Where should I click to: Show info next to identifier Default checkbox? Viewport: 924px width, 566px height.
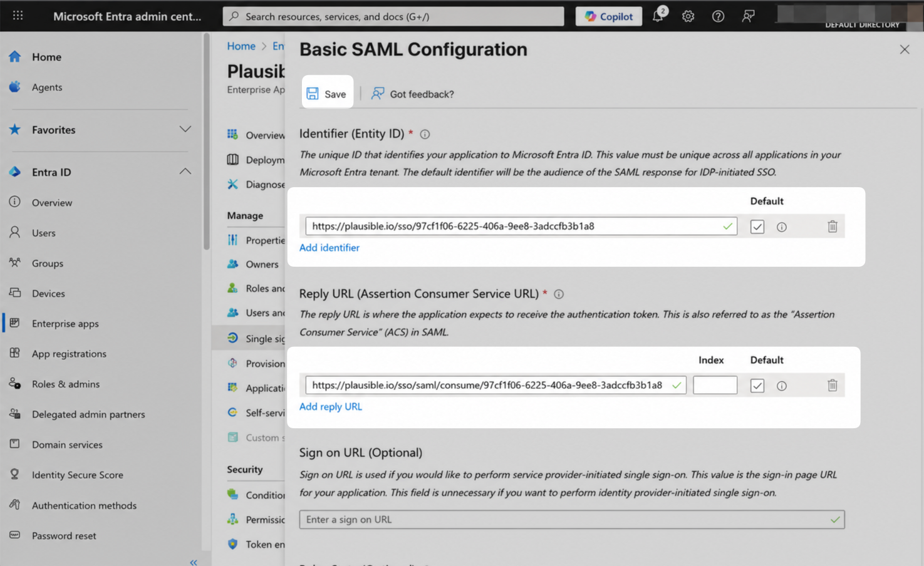click(782, 227)
